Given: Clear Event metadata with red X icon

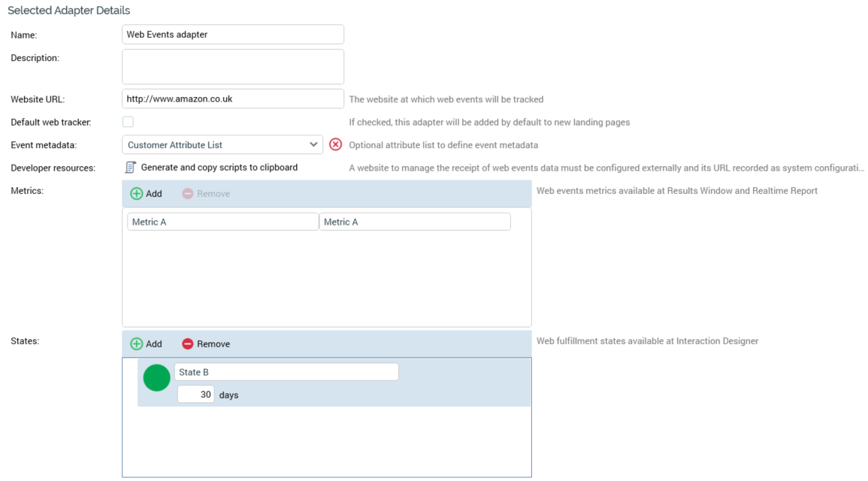Looking at the screenshot, I should (x=336, y=144).
